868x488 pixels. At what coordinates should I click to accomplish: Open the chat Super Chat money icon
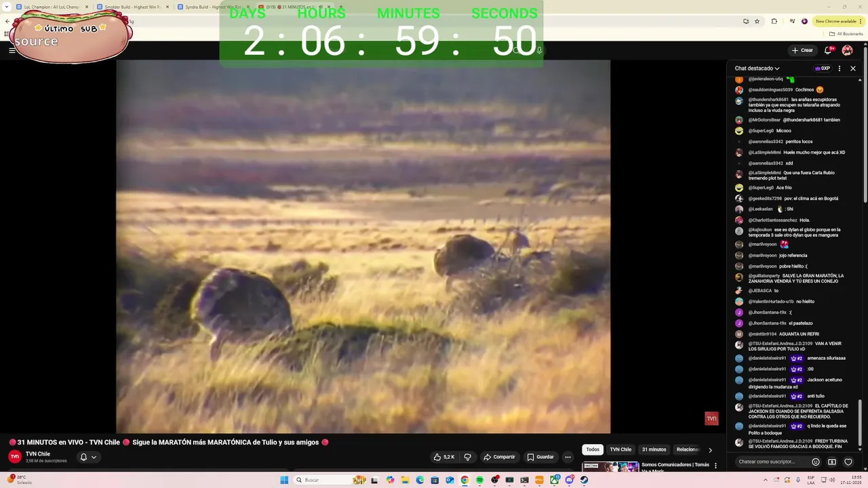click(x=832, y=462)
